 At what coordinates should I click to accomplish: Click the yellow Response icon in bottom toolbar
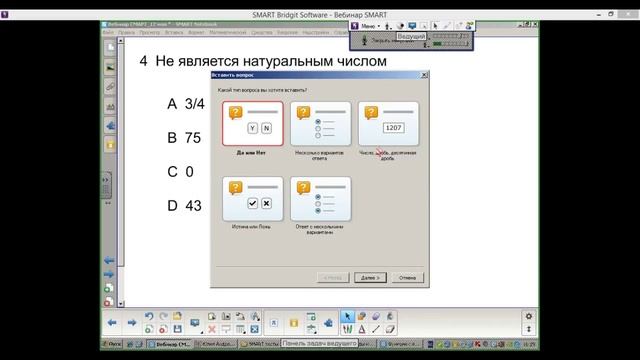293,323
